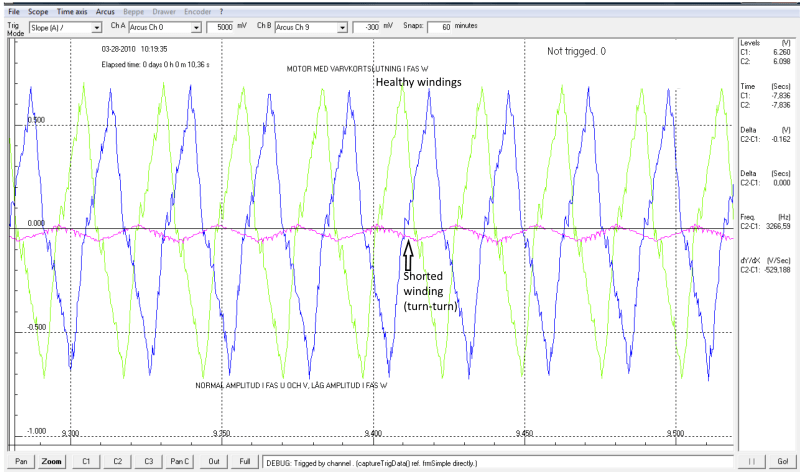The image size is (800, 472).
Task: Open the Drawer menu
Action: (x=164, y=11)
